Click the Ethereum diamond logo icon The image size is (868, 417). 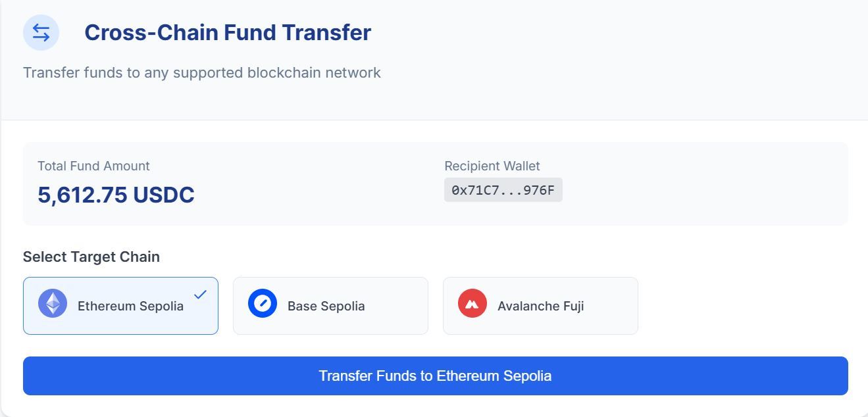point(53,304)
